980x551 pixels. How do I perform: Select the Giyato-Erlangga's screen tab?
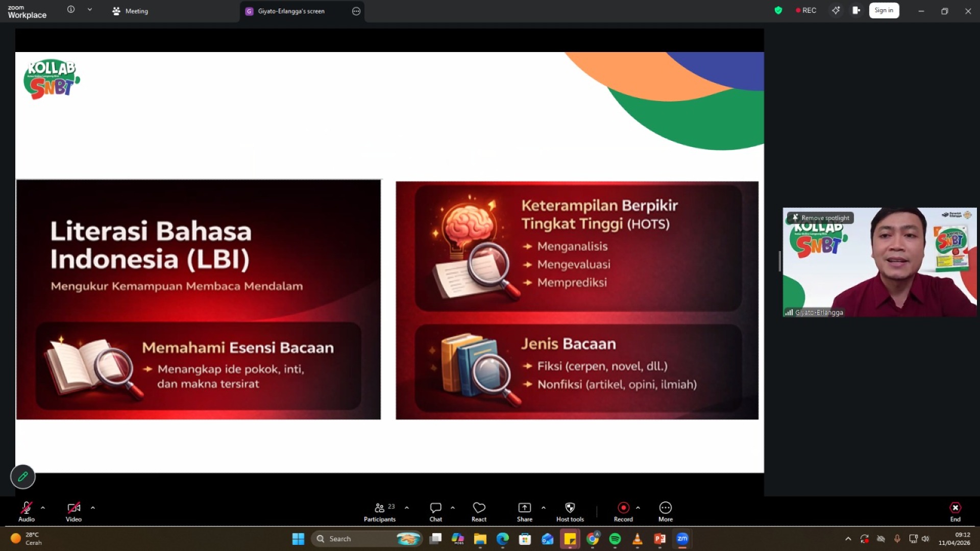pos(291,11)
